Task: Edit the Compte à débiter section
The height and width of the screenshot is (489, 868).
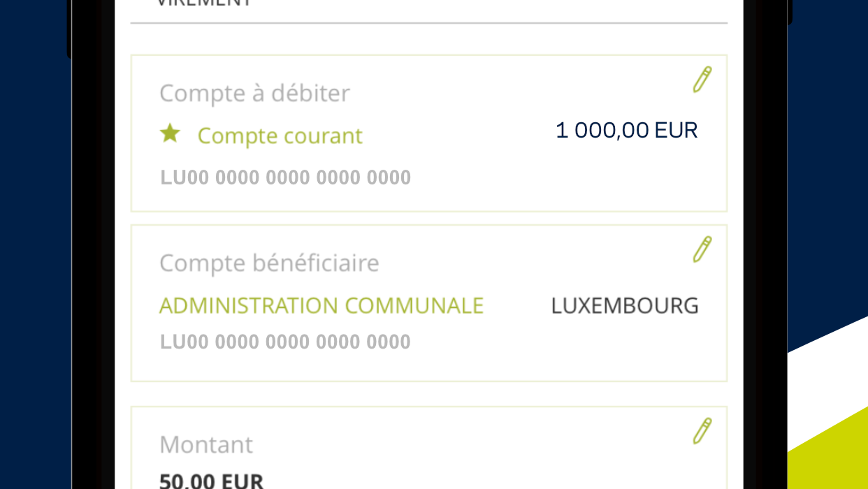Action: pos(702,80)
